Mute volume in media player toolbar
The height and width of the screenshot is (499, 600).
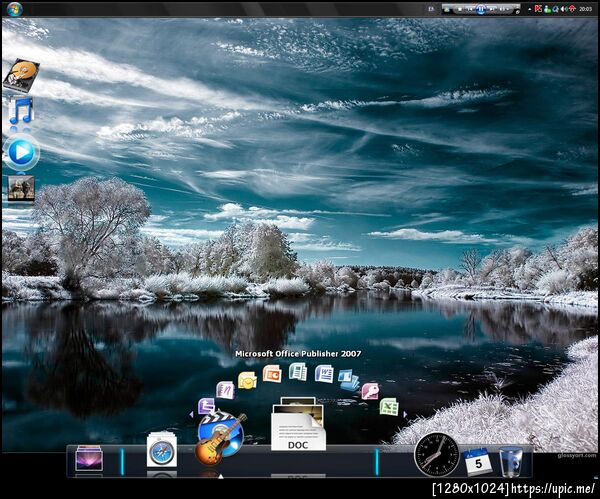point(502,9)
